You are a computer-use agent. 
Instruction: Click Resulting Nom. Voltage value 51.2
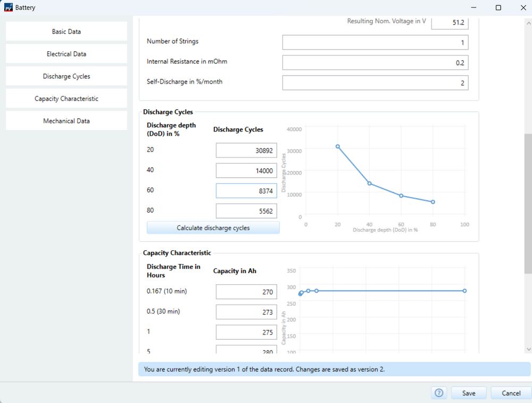(x=450, y=23)
